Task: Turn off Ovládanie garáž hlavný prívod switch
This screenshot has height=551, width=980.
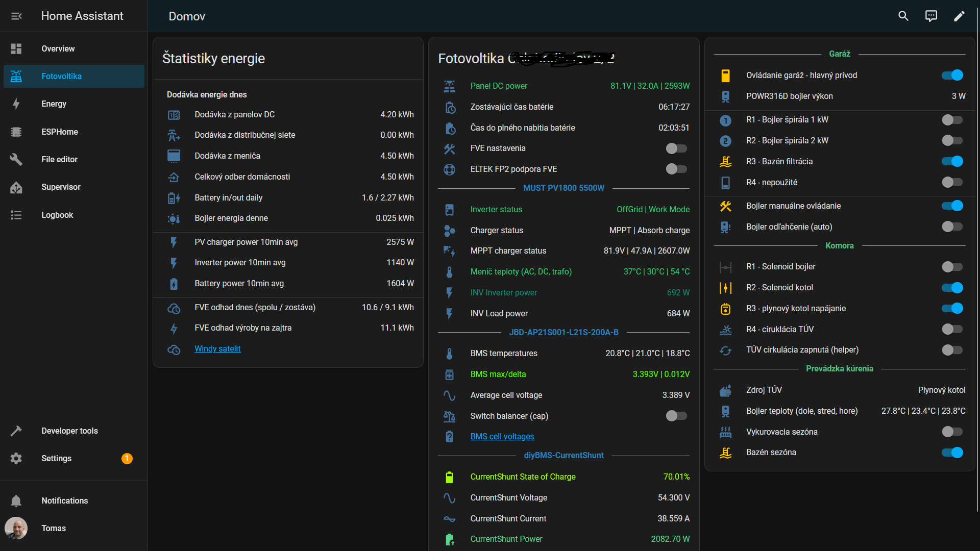Action: click(x=952, y=76)
